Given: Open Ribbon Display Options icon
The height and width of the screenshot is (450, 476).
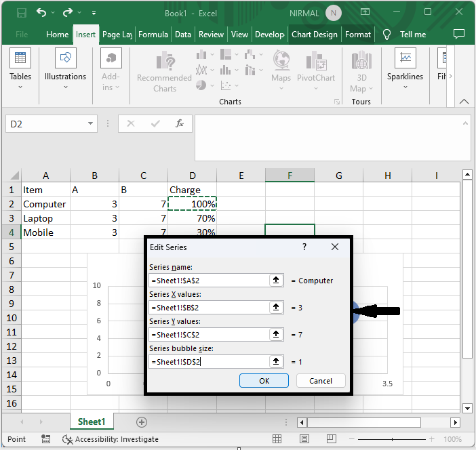Looking at the screenshot, I should [365, 12].
